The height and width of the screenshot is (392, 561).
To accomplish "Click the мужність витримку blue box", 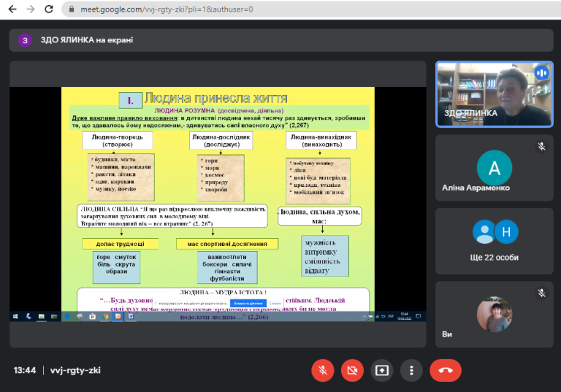I will tap(325, 256).
